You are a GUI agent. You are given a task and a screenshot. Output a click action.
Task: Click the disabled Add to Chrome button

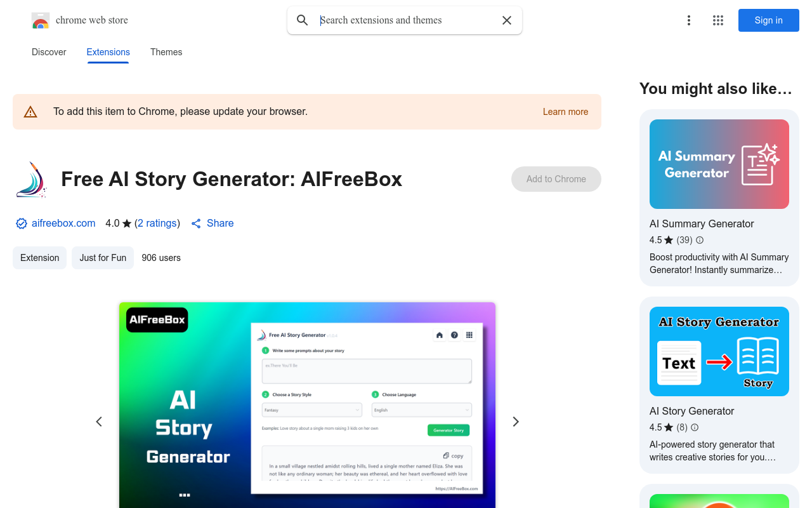[556, 179]
